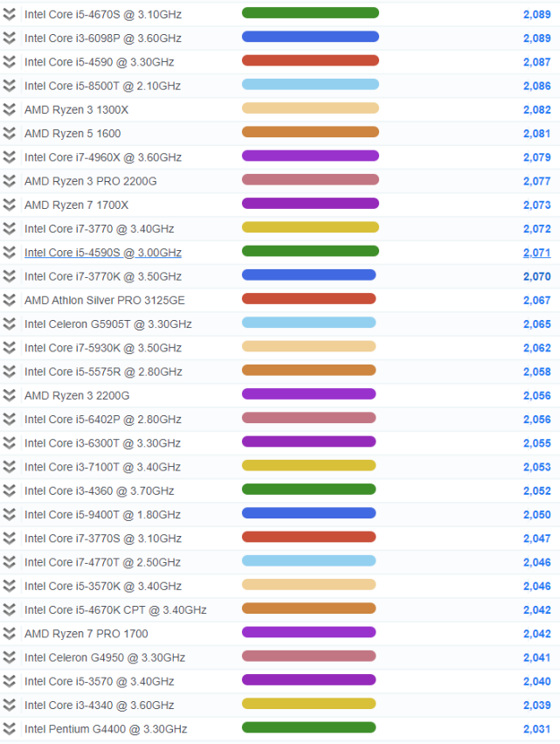Expand the Intel Core i5-4590S row chevron
Viewport: 560px width, 744px height.
(x=9, y=253)
